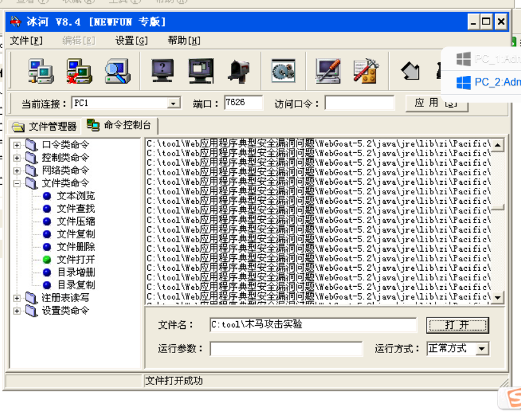
Task: Select the 目录复制 command
Action: [x=76, y=285]
